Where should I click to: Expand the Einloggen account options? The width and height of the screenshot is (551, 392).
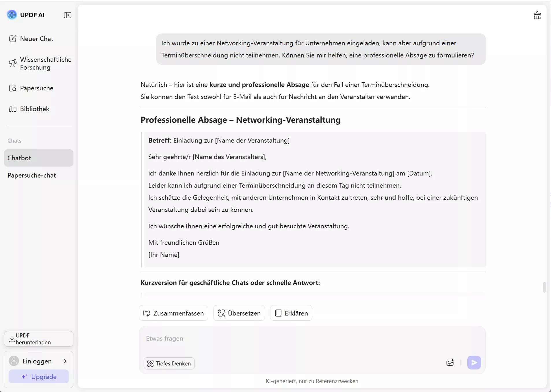pos(65,361)
